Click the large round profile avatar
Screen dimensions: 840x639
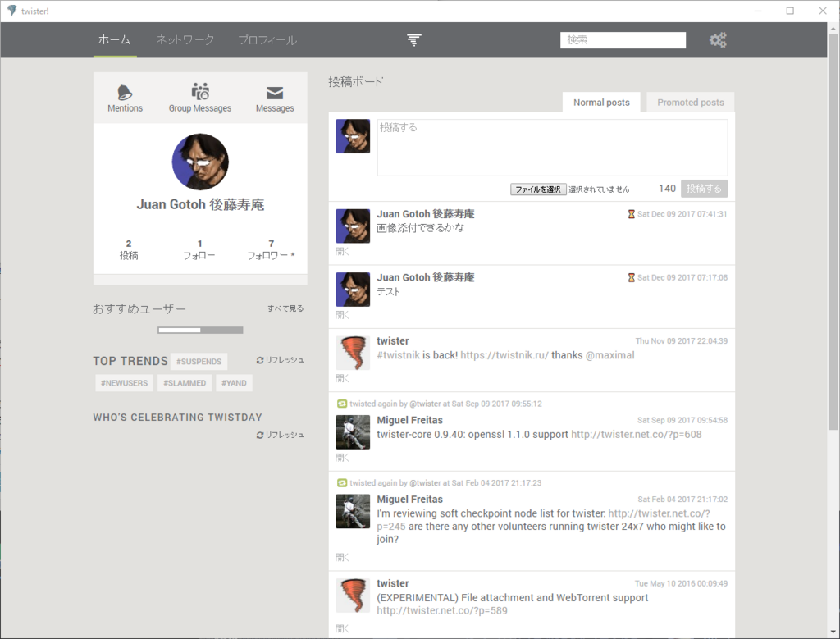(200, 162)
